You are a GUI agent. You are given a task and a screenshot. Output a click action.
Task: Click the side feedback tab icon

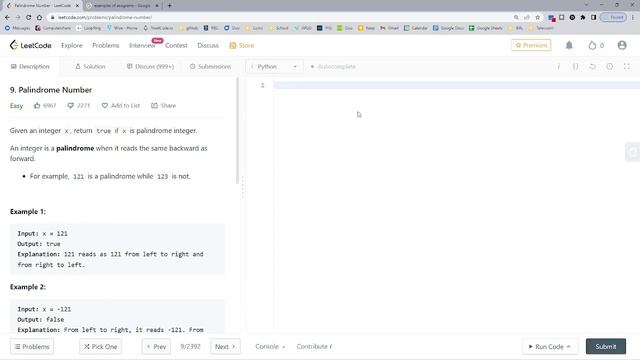[x=632, y=152]
